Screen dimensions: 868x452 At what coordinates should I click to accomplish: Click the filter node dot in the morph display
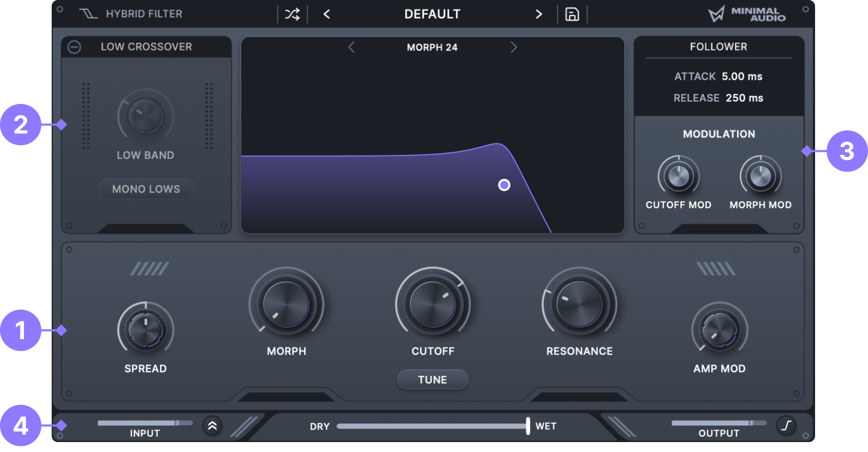pyautogui.click(x=504, y=185)
